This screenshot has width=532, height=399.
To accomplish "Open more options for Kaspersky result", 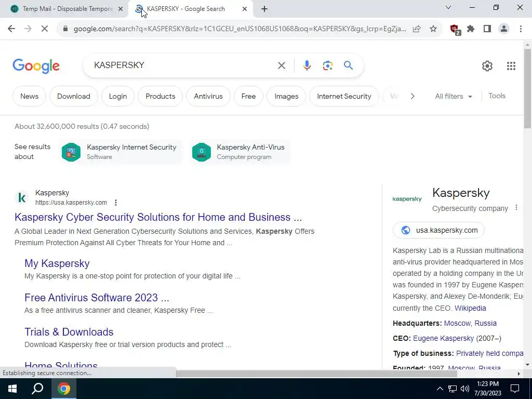I will 116,203.
